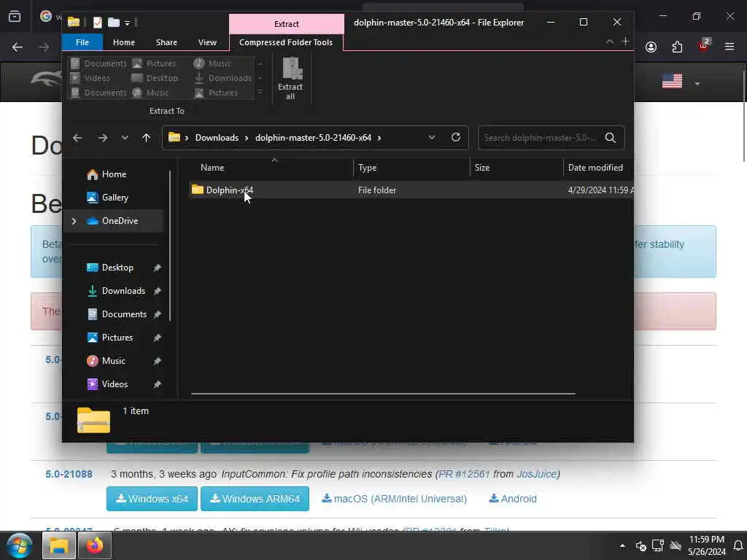Go forward in File Explorer
747x560 pixels.
pos(102,138)
